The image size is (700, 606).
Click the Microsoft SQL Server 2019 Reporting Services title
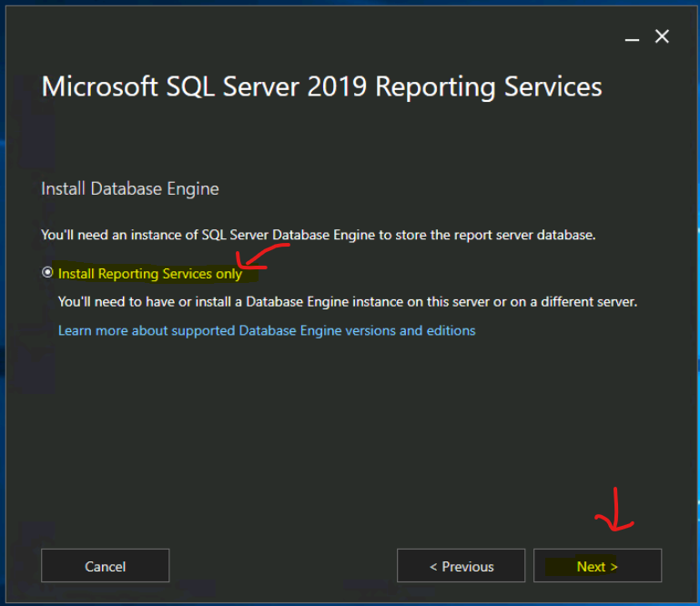pyautogui.click(x=321, y=86)
